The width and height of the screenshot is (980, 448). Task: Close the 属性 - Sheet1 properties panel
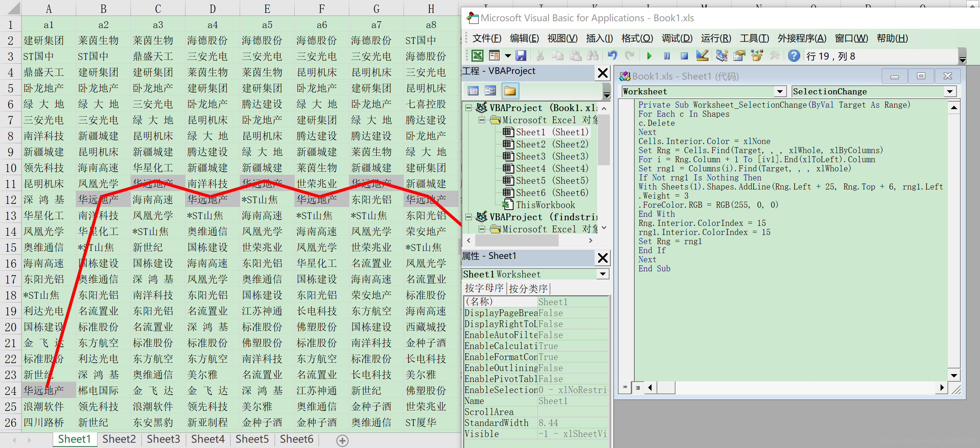click(602, 258)
